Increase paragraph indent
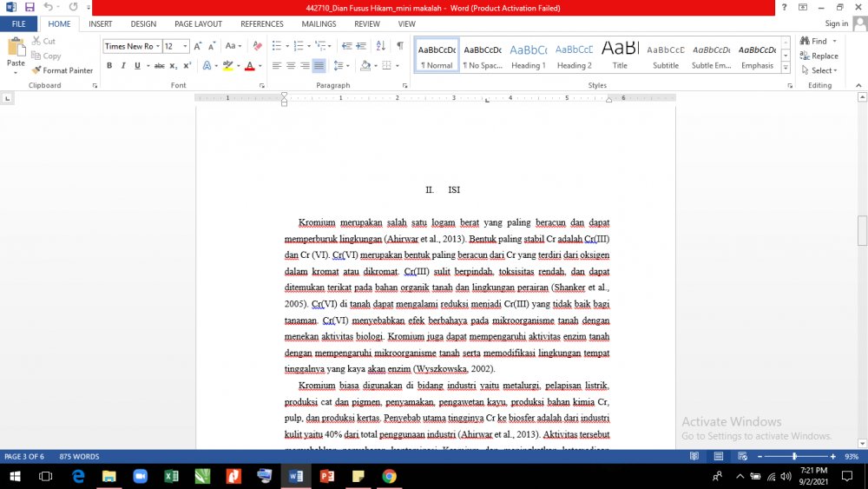The width and height of the screenshot is (868, 489). (x=361, y=46)
